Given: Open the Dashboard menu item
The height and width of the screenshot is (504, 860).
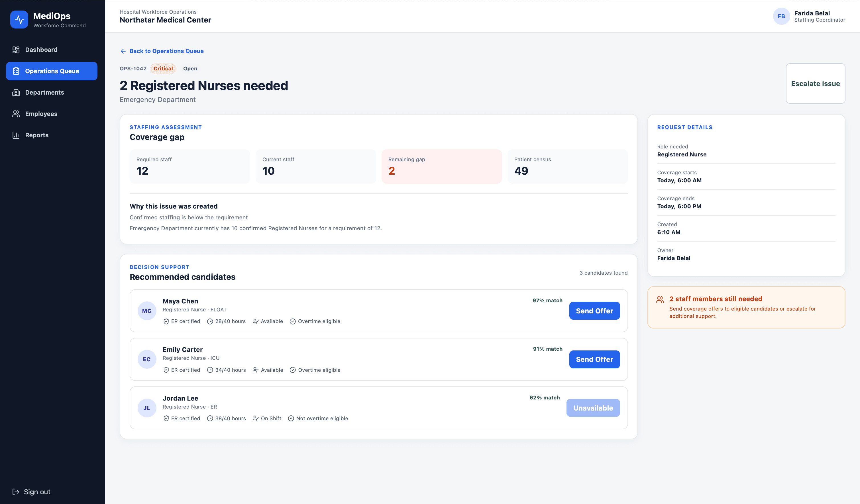Looking at the screenshot, I should [52, 50].
